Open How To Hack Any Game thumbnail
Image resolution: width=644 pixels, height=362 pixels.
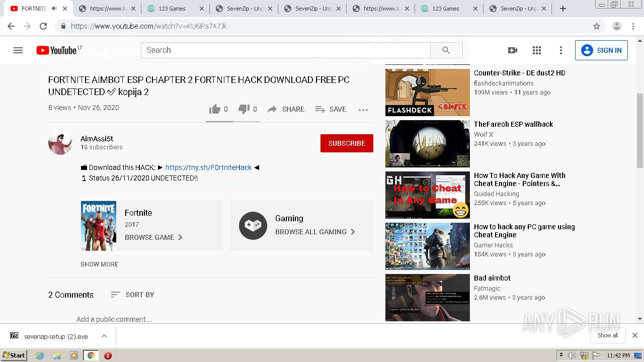click(428, 195)
